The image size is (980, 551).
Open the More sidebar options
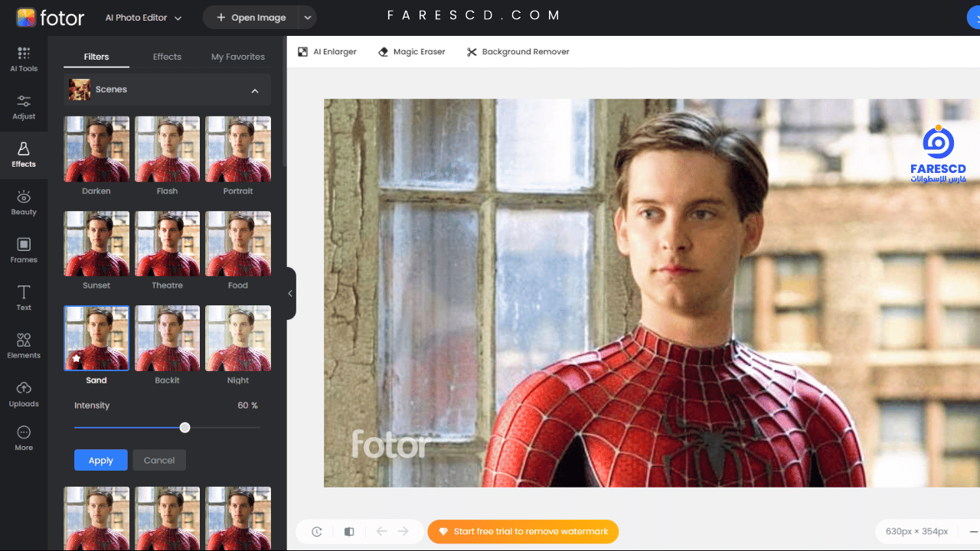[24, 439]
